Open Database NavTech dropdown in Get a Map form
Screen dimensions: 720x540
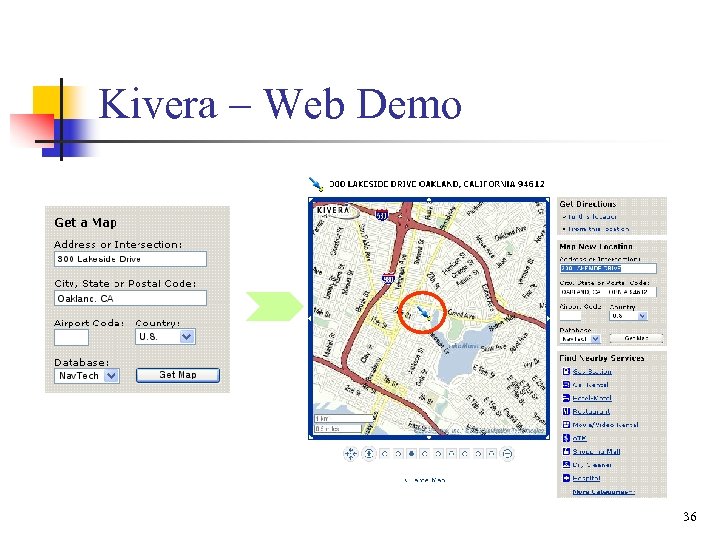87,376
